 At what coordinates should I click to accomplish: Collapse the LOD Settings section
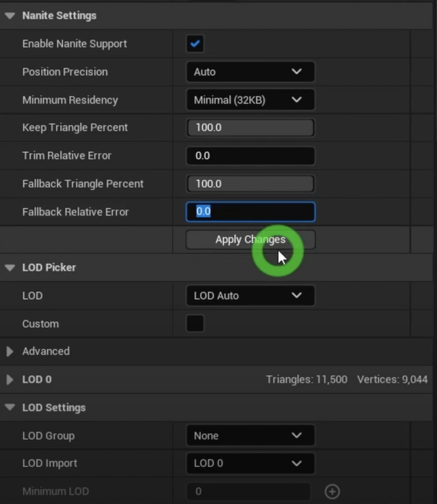pos(9,407)
